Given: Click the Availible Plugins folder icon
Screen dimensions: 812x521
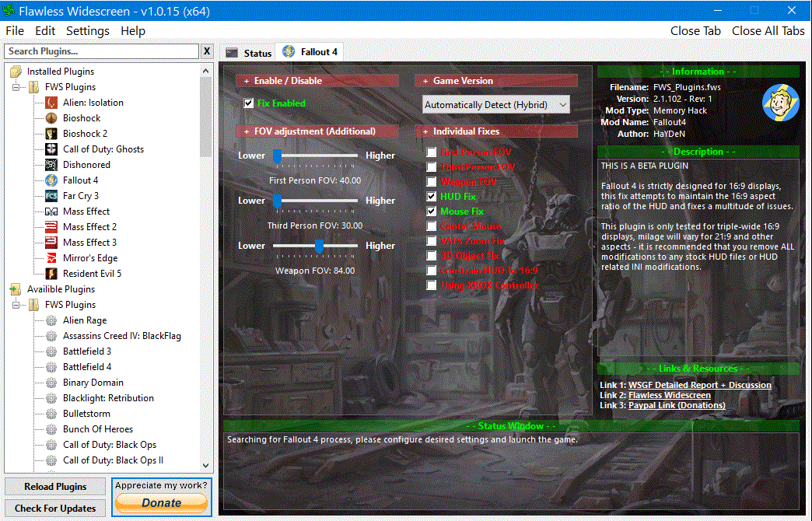Looking at the screenshot, I should 16,289.
